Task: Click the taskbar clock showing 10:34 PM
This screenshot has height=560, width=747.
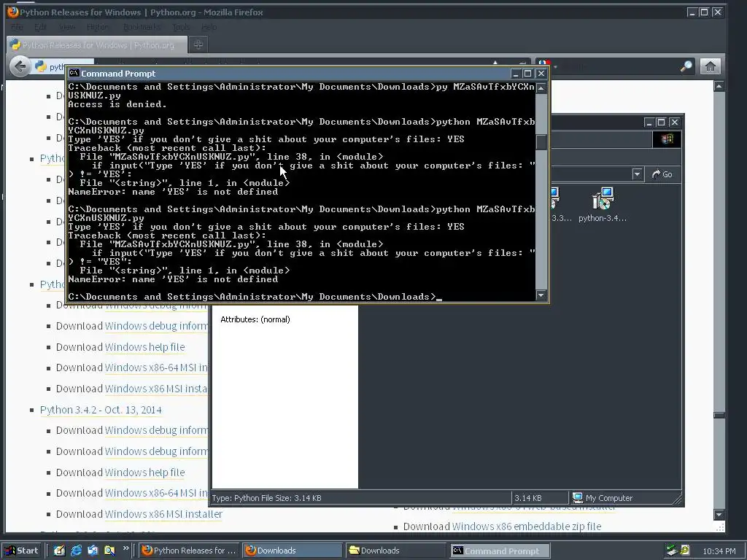Action: tap(719, 551)
